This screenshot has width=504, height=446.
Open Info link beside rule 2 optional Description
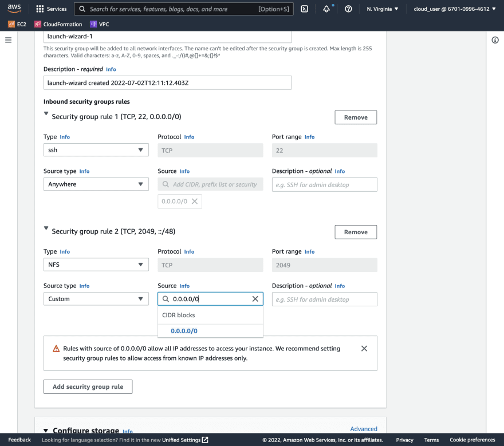tap(340, 286)
